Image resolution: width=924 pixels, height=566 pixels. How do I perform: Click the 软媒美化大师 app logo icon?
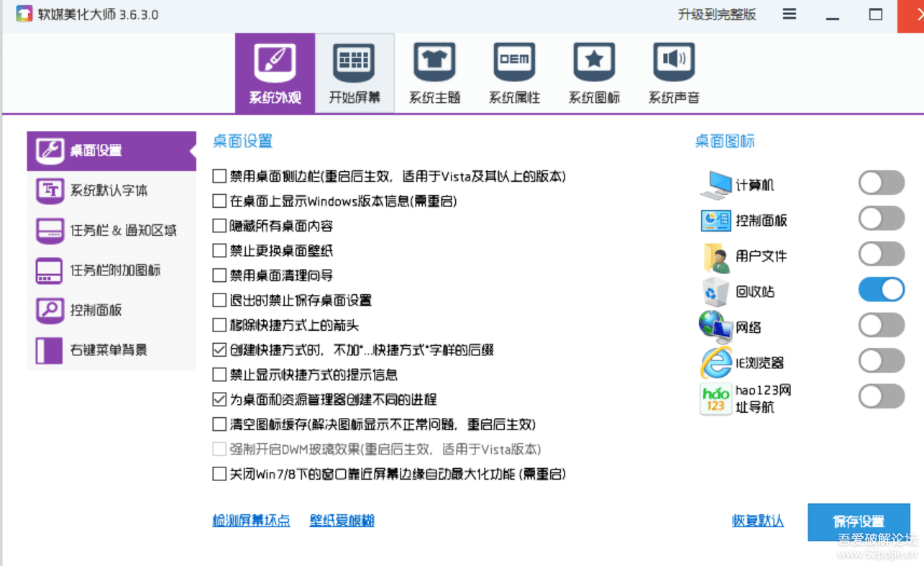click(x=24, y=14)
